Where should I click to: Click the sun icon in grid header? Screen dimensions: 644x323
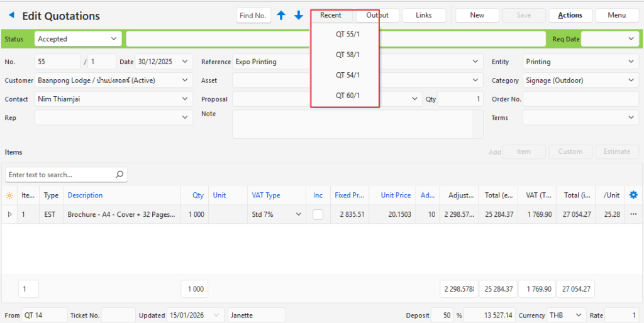pos(9,195)
